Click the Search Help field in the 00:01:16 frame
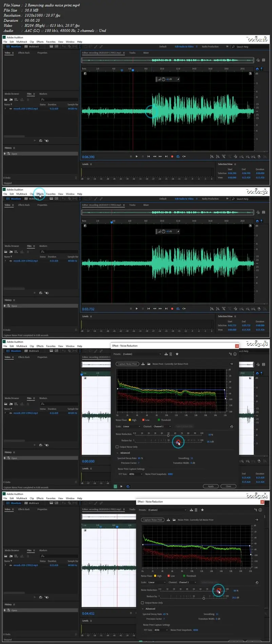The width and height of the screenshot is (272, 644). click(x=249, y=47)
